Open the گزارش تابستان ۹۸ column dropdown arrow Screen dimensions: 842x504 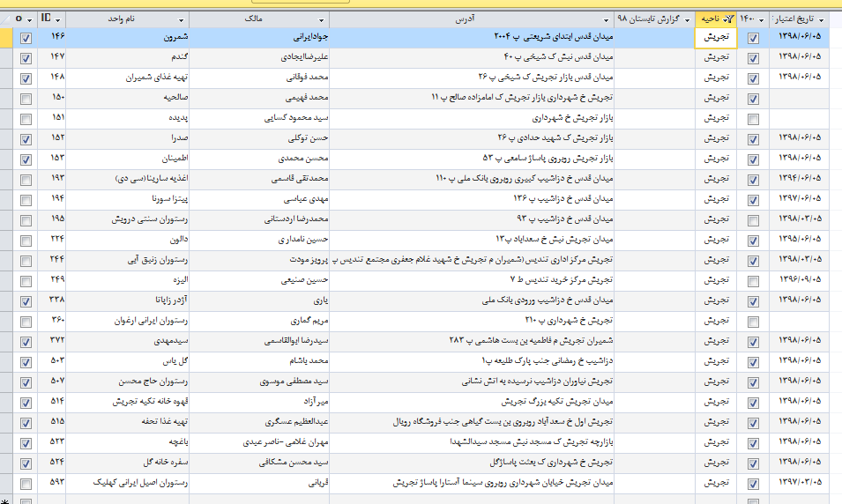[688, 20]
